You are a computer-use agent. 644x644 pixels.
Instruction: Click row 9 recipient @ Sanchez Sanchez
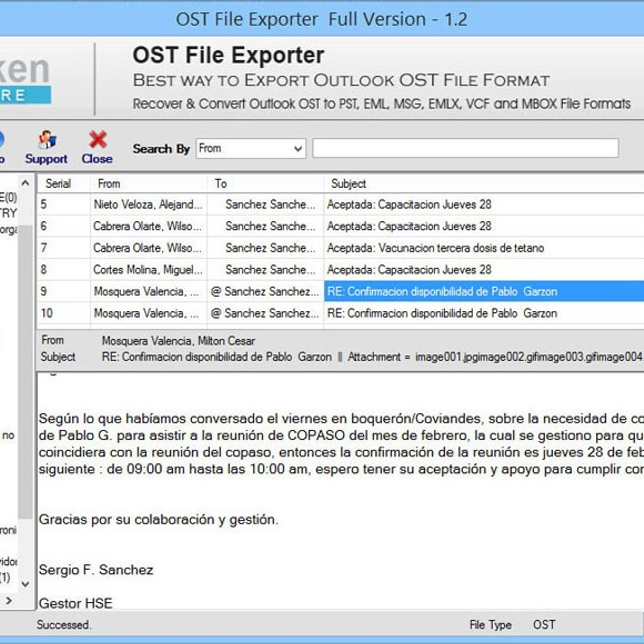click(265, 291)
